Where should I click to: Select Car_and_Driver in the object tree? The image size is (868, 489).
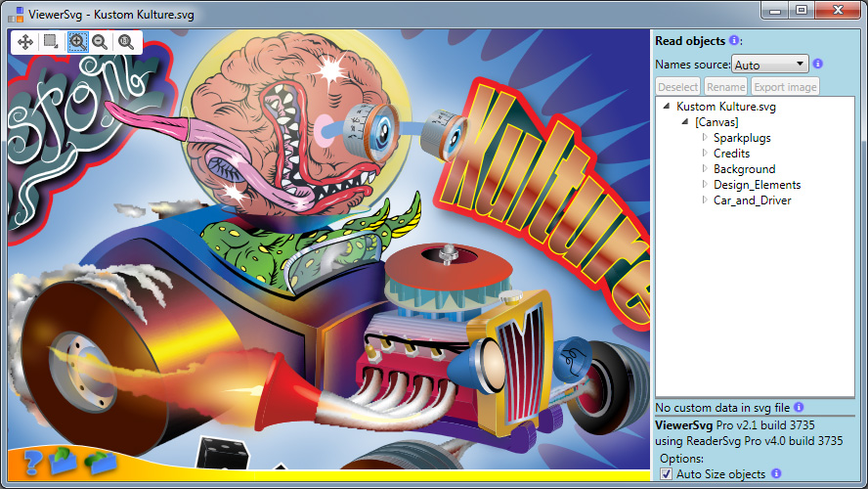point(752,200)
